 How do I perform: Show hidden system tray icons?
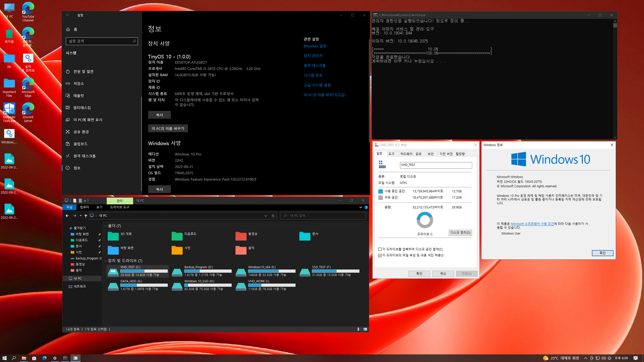point(585,358)
